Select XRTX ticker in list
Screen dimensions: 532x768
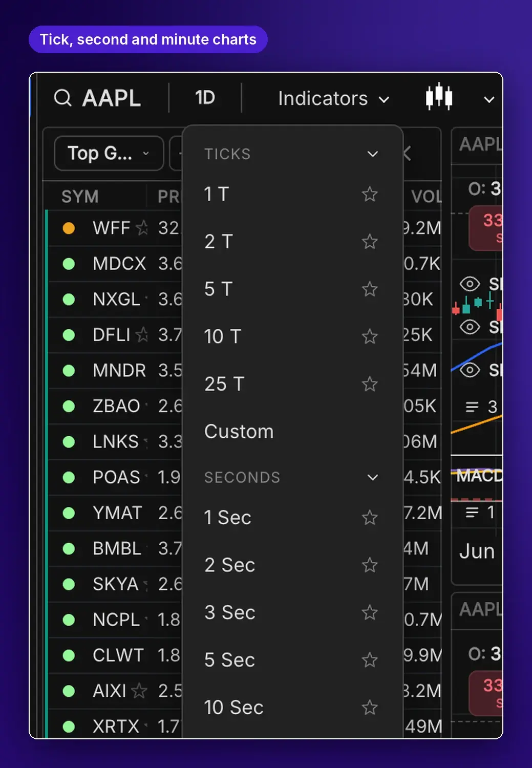coord(116,726)
